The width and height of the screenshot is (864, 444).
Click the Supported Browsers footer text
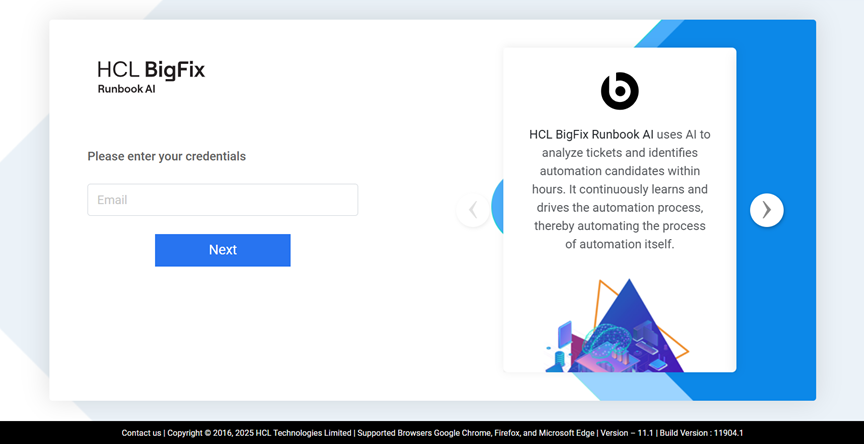pyautogui.click(x=476, y=433)
